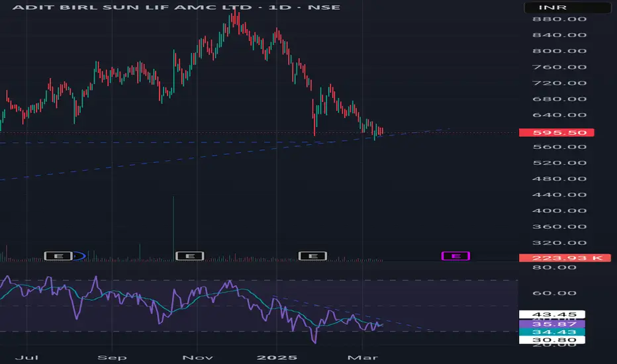Click the 880.00 price scale level
Viewport: 617px width, 364px height.
pyautogui.click(x=559, y=19)
